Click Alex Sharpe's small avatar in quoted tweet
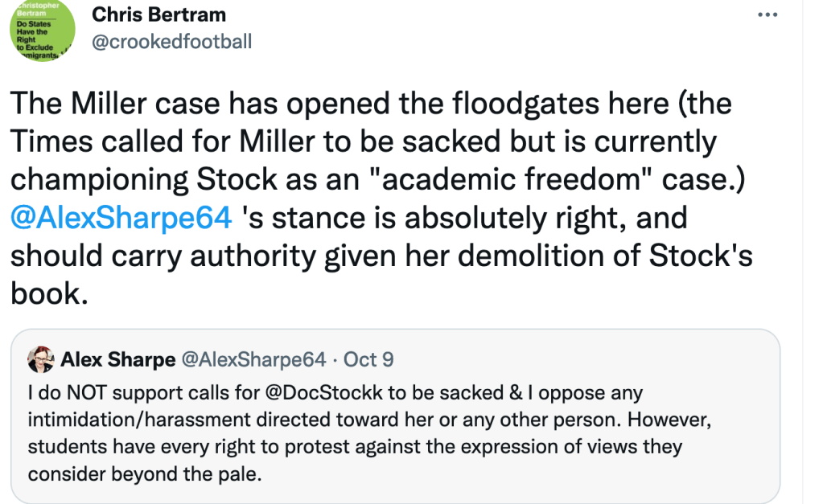This screenshot has width=823, height=504. 40,359
